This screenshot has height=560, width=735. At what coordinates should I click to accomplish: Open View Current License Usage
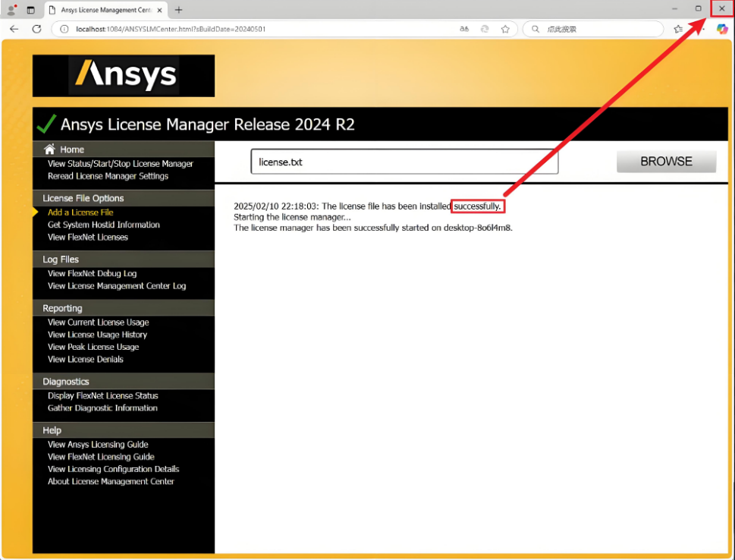99,322
